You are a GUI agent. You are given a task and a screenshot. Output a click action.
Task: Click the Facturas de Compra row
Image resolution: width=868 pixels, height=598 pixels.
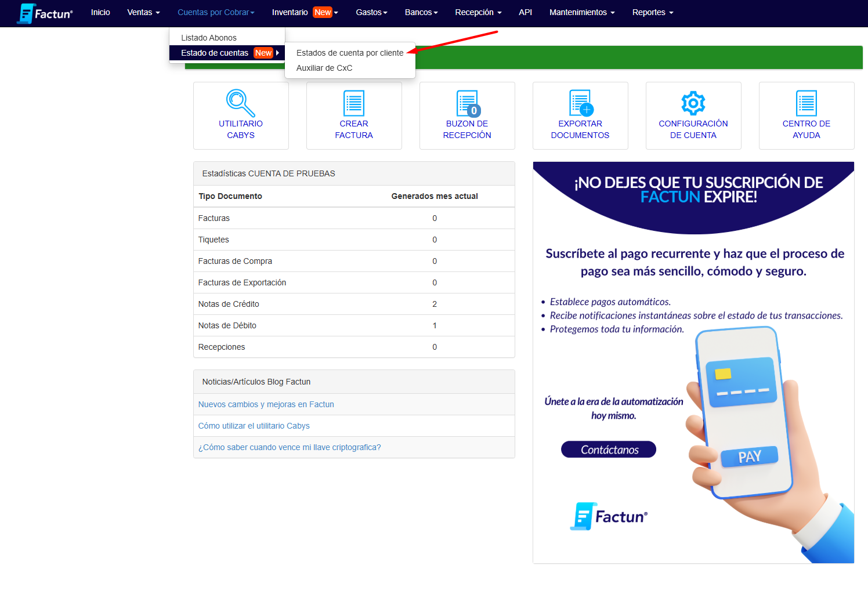[354, 261]
